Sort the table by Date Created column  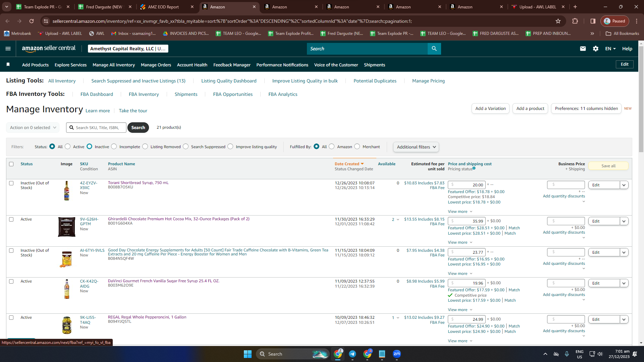(x=349, y=164)
